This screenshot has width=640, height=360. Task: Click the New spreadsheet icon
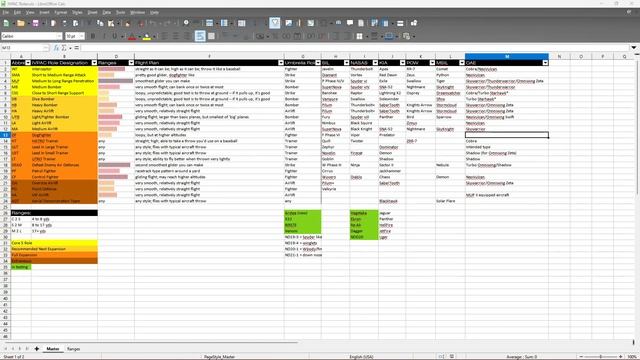click(x=7, y=23)
